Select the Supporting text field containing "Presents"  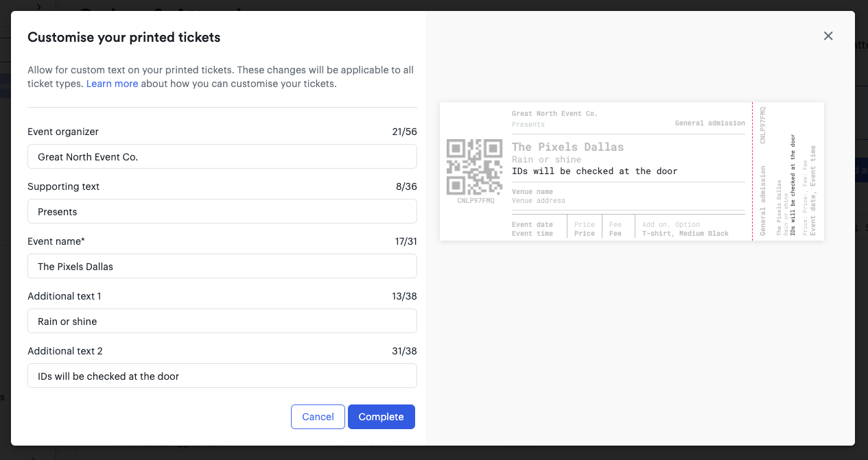pyautogui.click(x=222, y=211)
